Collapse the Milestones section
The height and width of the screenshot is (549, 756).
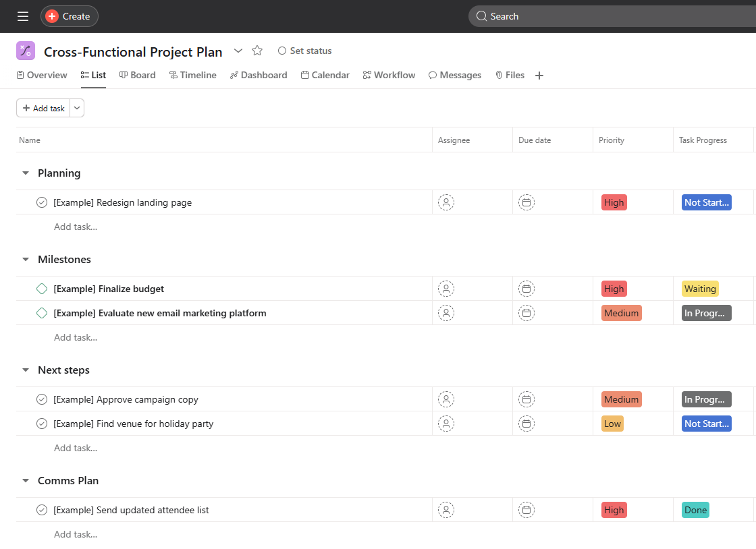pos(26,260)
